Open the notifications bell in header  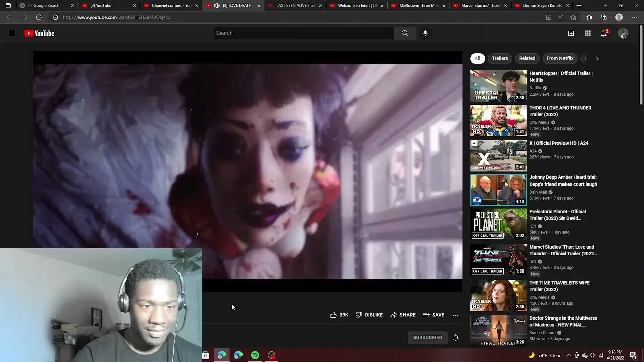tap(604, 33)
